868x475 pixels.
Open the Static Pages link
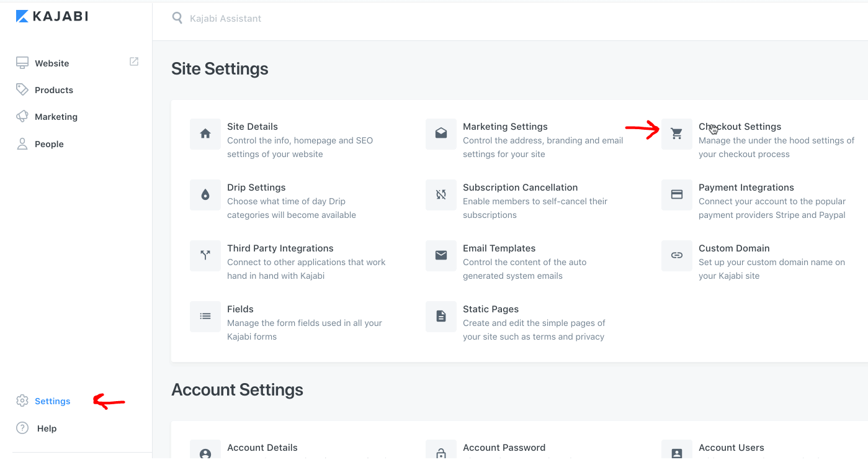pos(491,309)
